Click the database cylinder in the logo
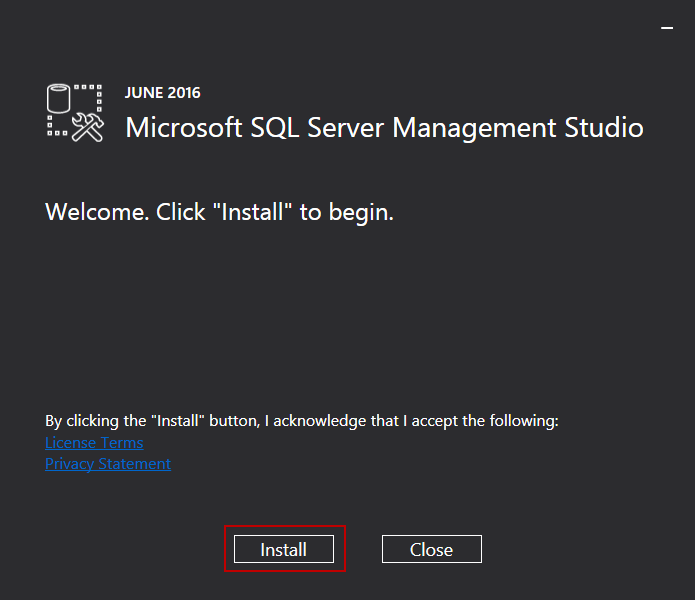The image size is (695, 600). tap(60, 100)
